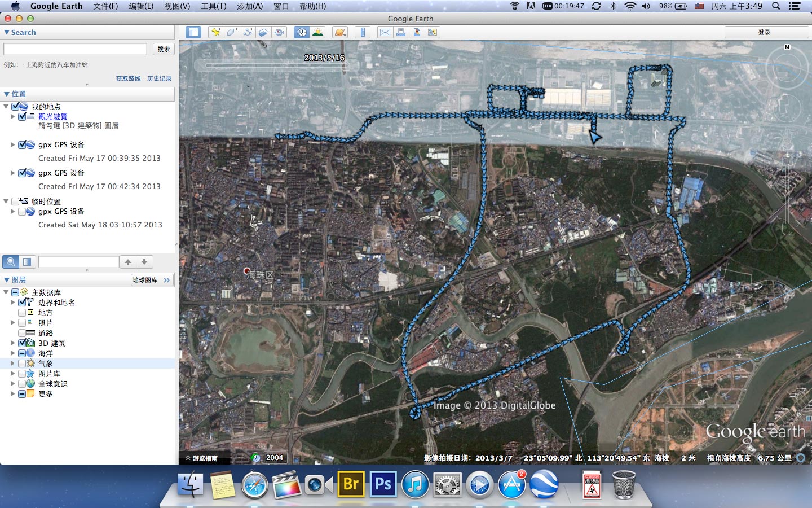Expand the 图片库 layer tree arrow
This screenshot has height=508, width=812.
(12, 374)
